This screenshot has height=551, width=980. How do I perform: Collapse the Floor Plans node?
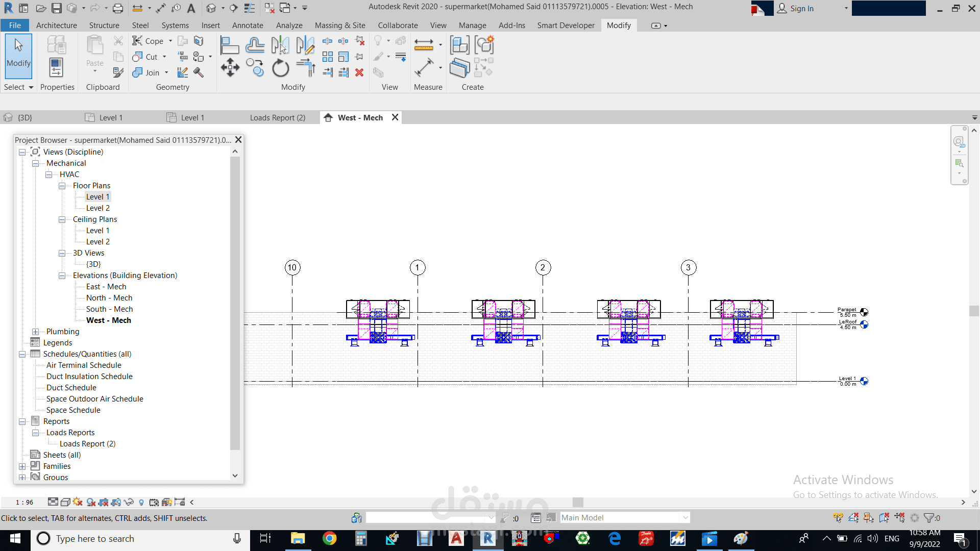click(62, 186)
